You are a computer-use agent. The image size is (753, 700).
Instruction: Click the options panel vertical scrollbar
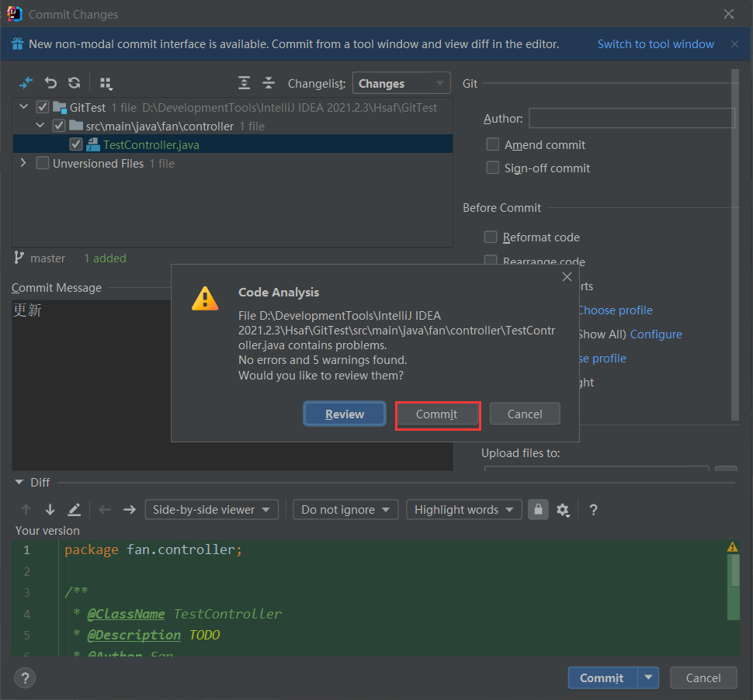(734, 245)
